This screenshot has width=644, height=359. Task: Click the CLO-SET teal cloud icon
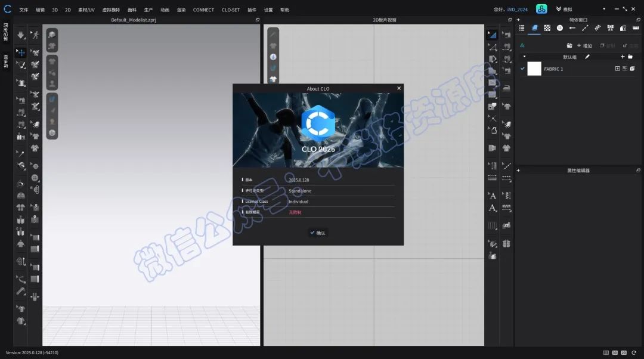(541, 9)
